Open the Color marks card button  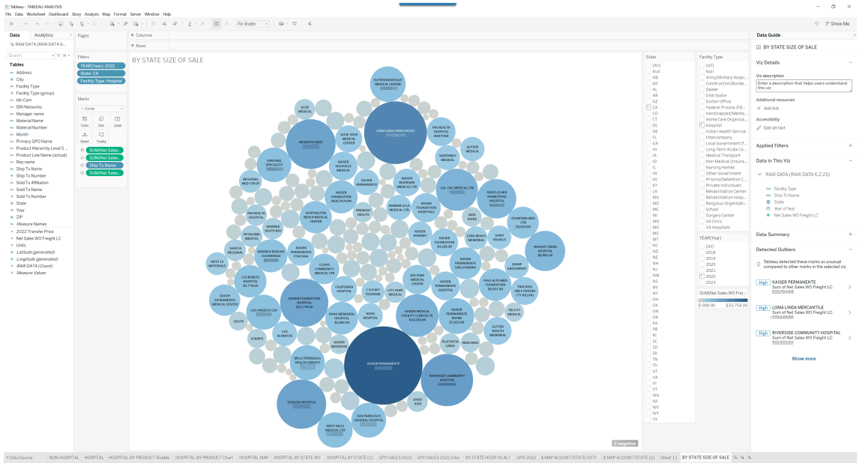[85, 121]
